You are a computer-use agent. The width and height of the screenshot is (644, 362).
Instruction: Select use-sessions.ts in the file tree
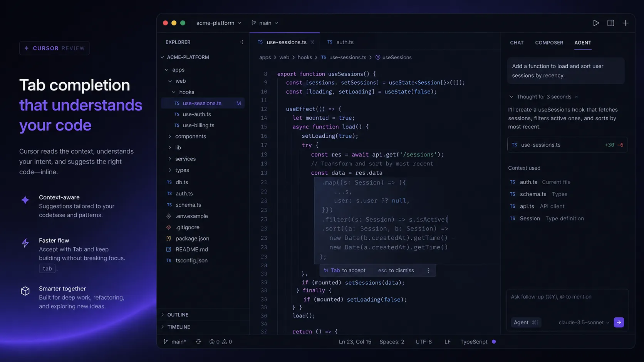click(203, 103)
